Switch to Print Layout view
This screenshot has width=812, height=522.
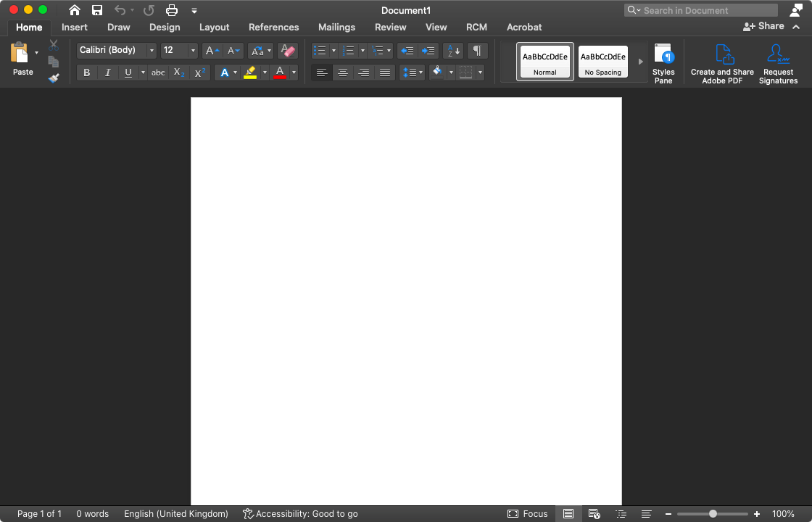[x=568, y=514]
